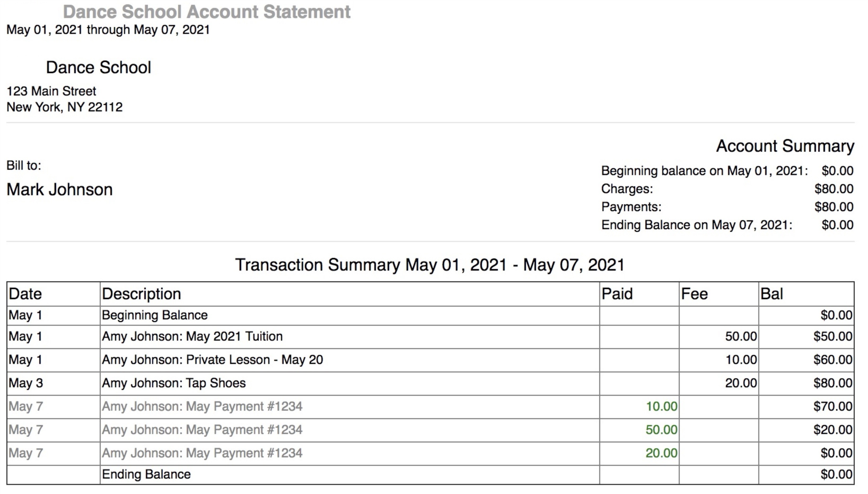This screenshot has height=494, width=868.
Task: Click the Paid column header
Action: (617, 294)
